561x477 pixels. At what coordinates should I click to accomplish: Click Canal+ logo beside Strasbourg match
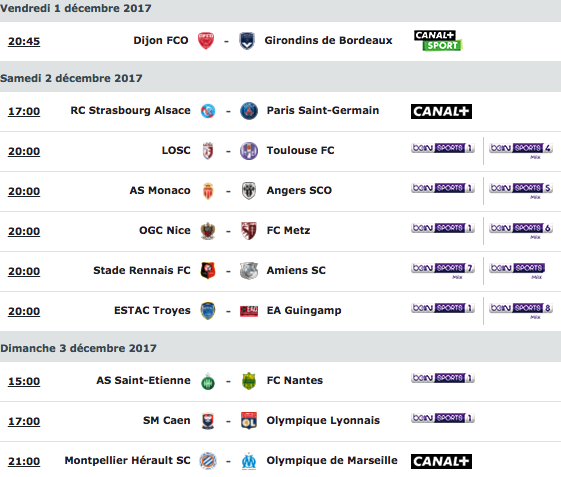click(441, 111)
